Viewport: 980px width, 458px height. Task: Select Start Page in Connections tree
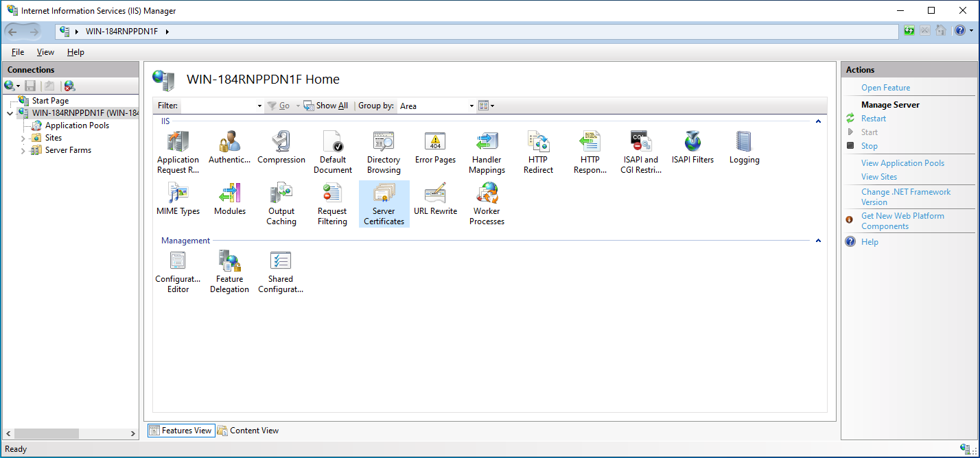click(x=50, y=101)
